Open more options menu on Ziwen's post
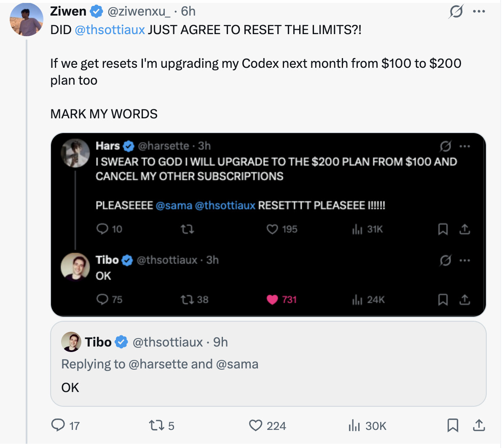Screen dimensions: 504x448 [x=479, y=11]
